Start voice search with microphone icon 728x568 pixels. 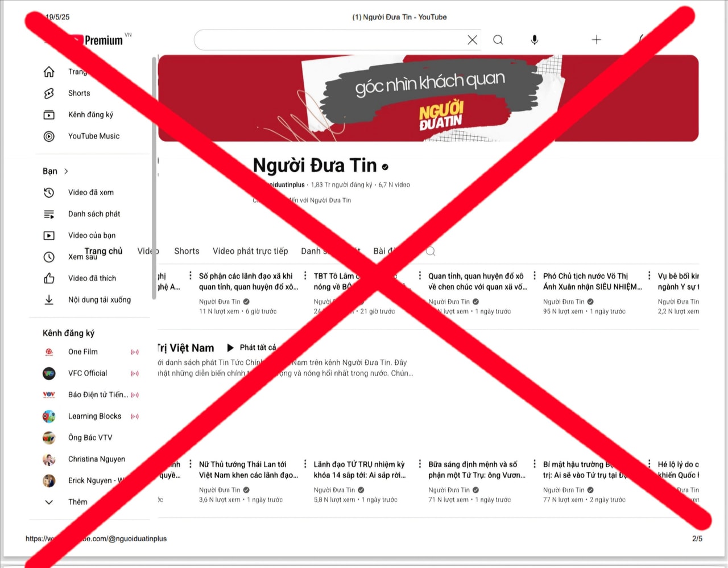coord(535,40)
